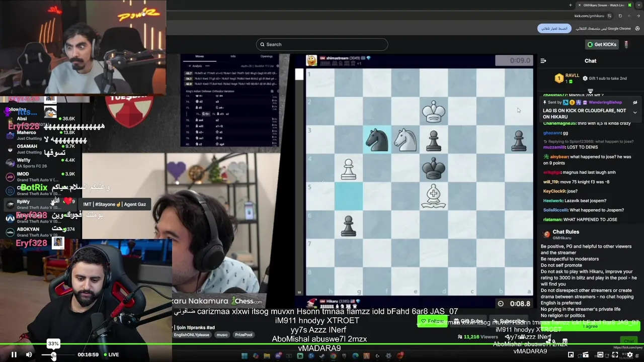Click the Kick search field
This screenshot has width=644, height=362.
click(x=322, y=44)
